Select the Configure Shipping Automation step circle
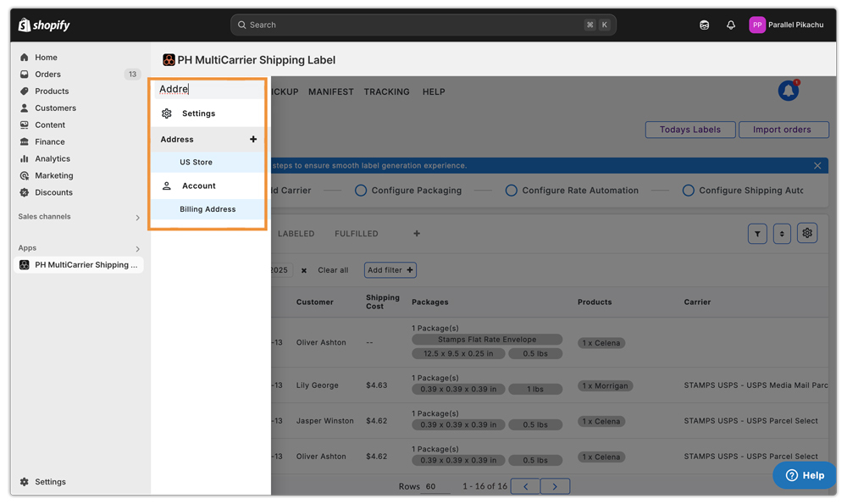 point(688,190)
